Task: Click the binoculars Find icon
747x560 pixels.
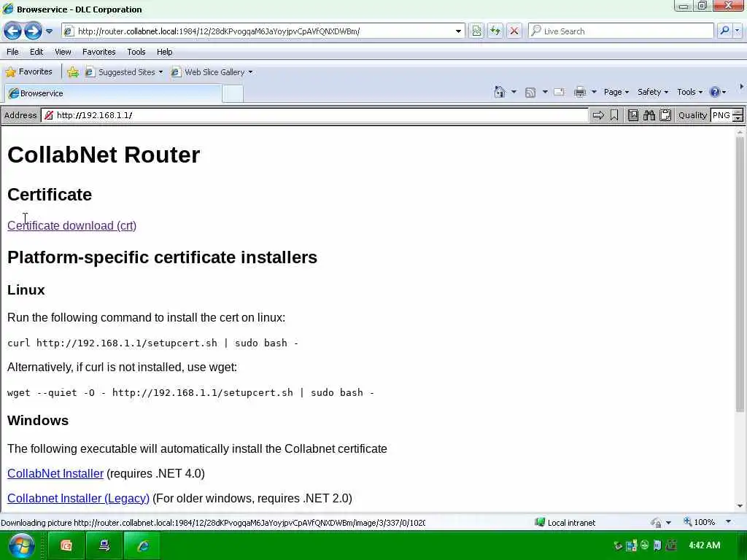Action: [649, 115]
